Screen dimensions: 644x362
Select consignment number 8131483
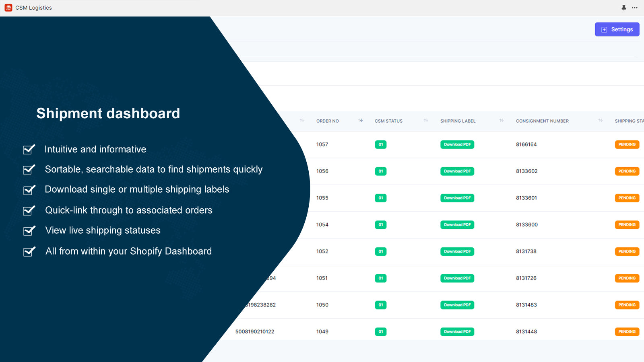tap(526, 305)
